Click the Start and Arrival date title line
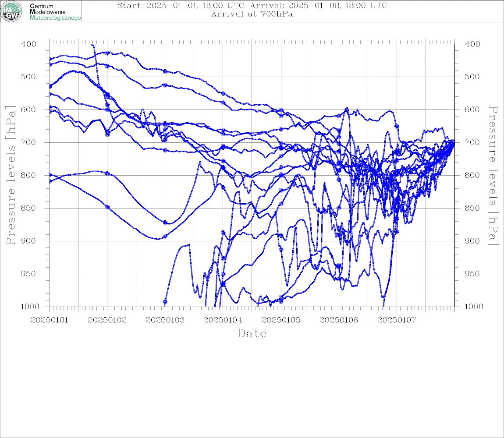 coord(252,5)
